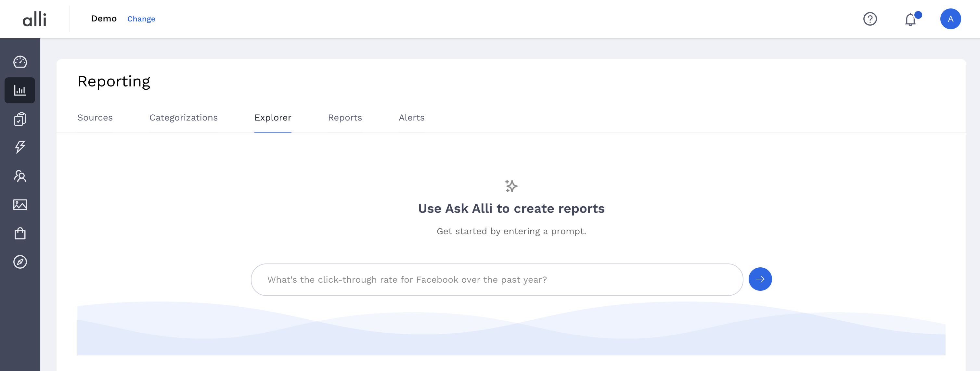Image resolution: width=980 pixels, height=371 pixels.
Task: Open the image creative sidebar icon
Action: pos(20,204)
